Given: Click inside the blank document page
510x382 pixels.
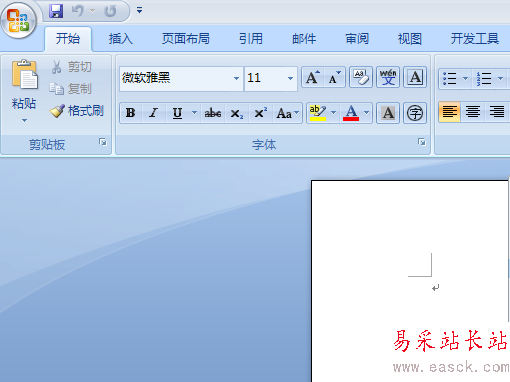Looking at the screenshot, I should [410, 282].
